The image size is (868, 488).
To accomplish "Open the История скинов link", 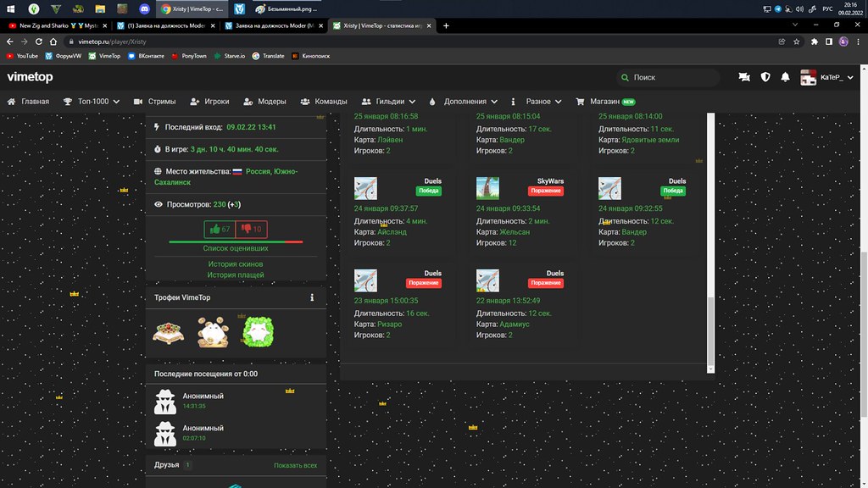I will [236, 264].
